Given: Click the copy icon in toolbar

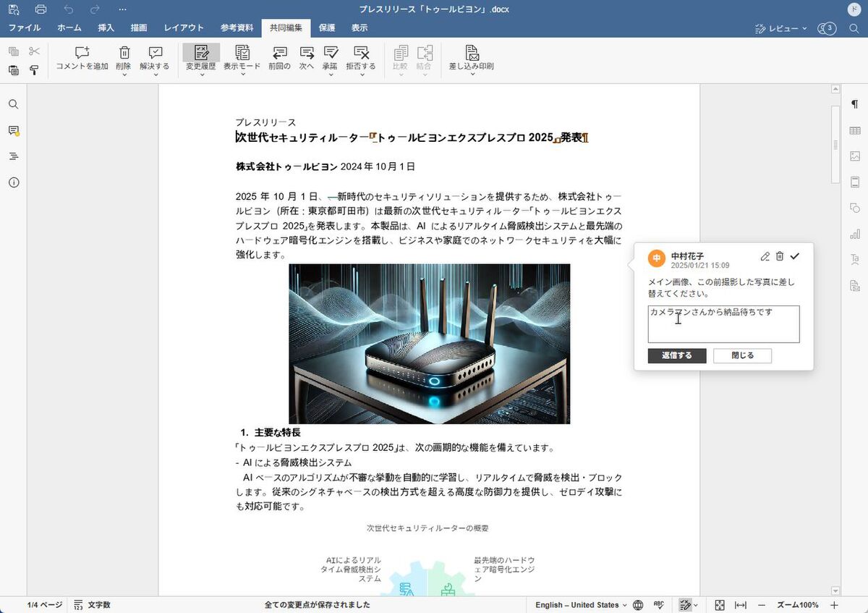Looking at the screenshot, I should point(14,51).
